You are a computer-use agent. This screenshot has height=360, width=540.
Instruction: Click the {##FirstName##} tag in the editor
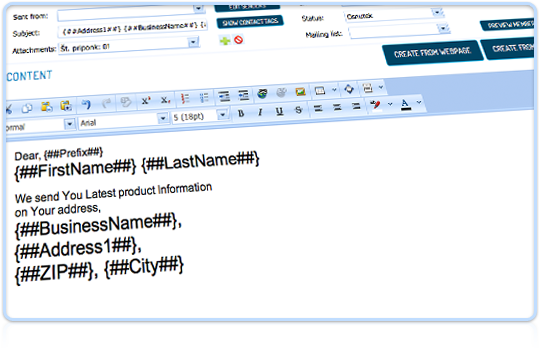point(75,169)
